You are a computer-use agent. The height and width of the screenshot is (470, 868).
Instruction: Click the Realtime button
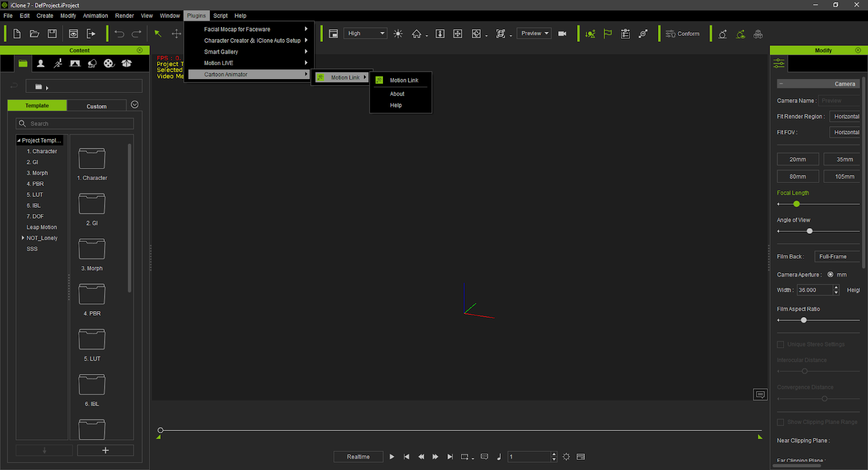click(x=358, y=457)
